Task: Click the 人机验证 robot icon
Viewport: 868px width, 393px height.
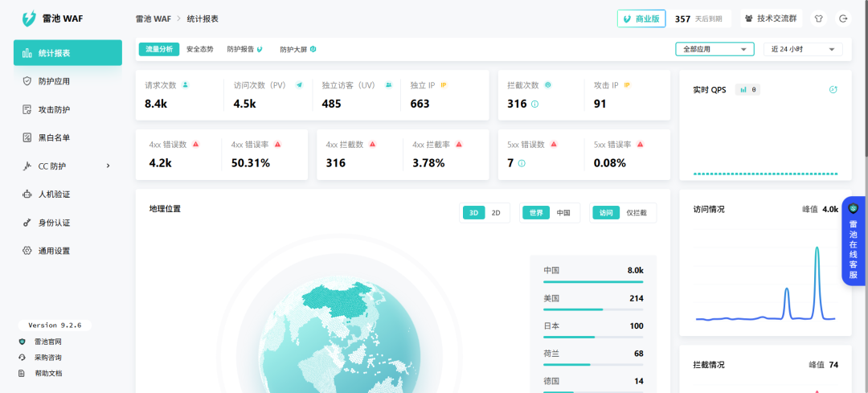Action: [27, 194]
